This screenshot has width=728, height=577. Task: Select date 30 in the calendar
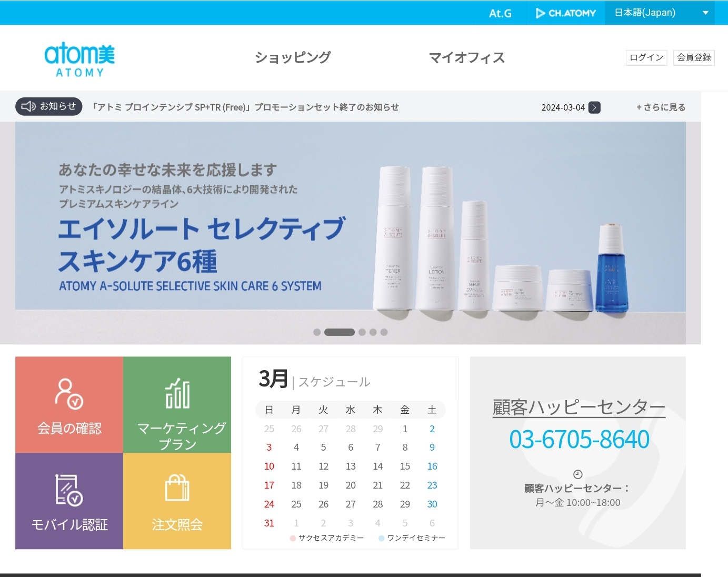tap(432, 504)
